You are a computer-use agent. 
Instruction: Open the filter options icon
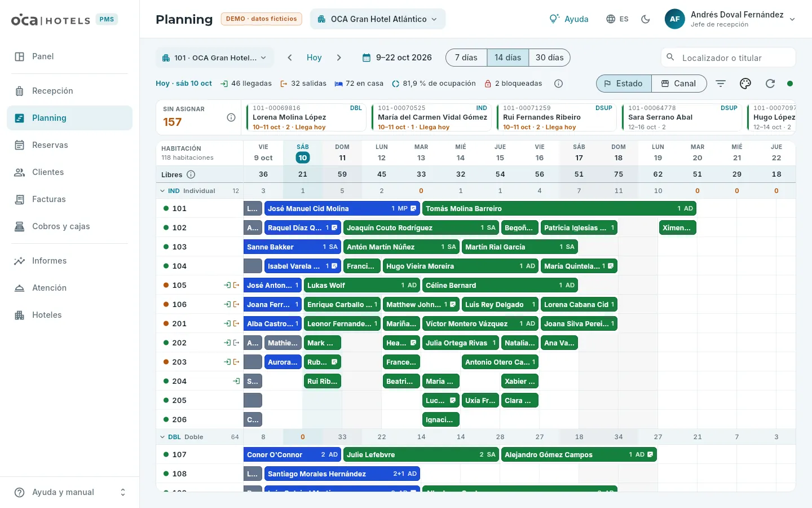click(x=721, y=84)
